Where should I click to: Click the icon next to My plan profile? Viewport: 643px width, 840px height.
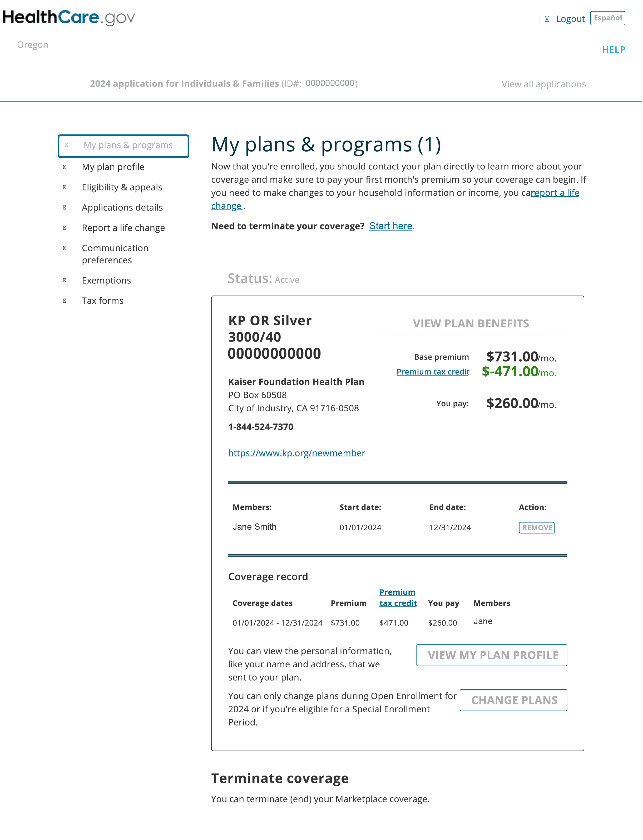[65, 167]
